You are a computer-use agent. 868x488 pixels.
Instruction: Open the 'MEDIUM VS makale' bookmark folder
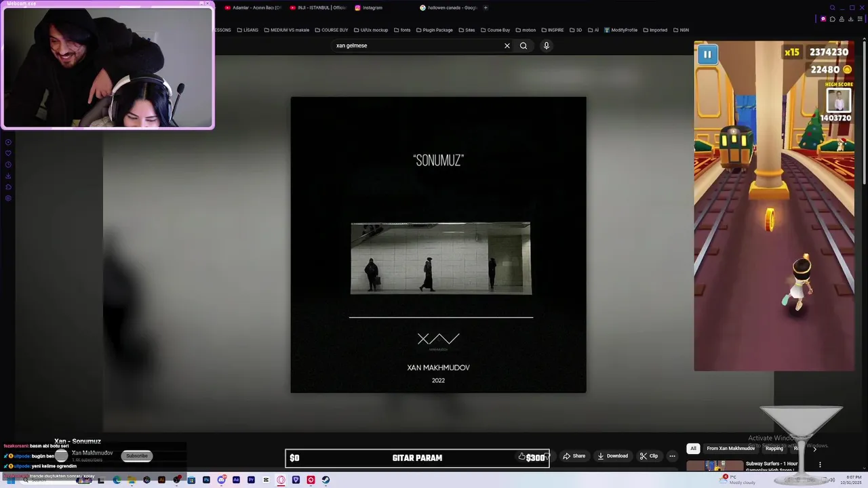coord(286,30)
